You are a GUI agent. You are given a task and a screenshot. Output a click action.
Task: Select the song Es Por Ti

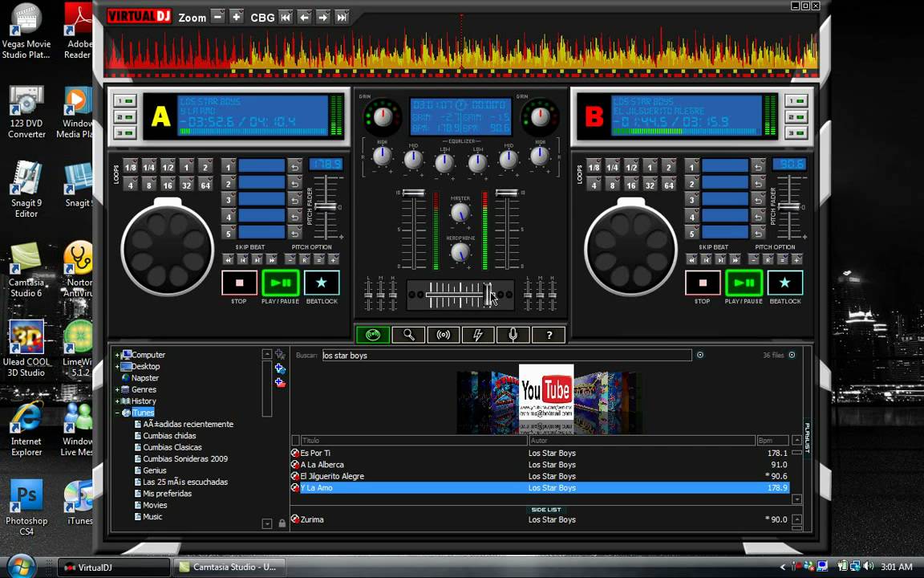click(539, 453)
